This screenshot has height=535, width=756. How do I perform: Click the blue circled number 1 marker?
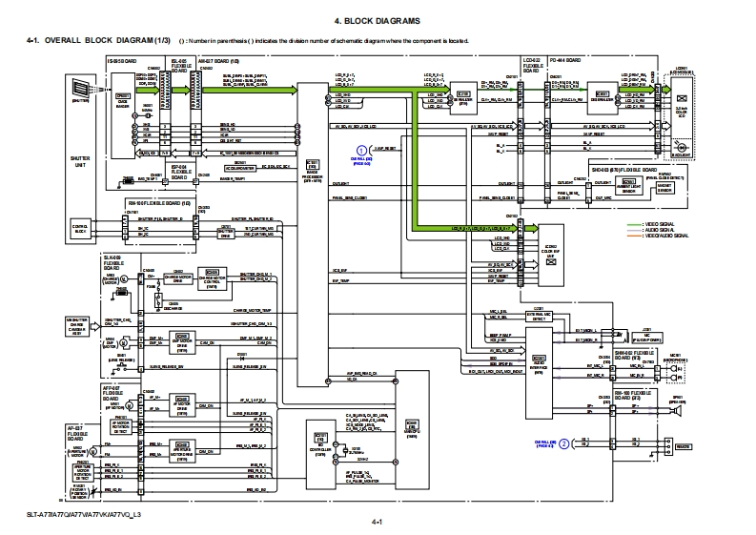[361, 149]
